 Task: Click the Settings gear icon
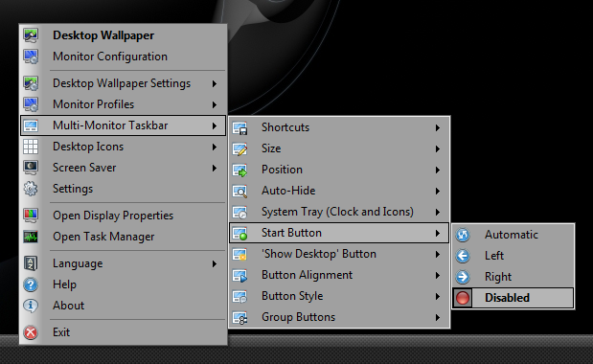31,189
